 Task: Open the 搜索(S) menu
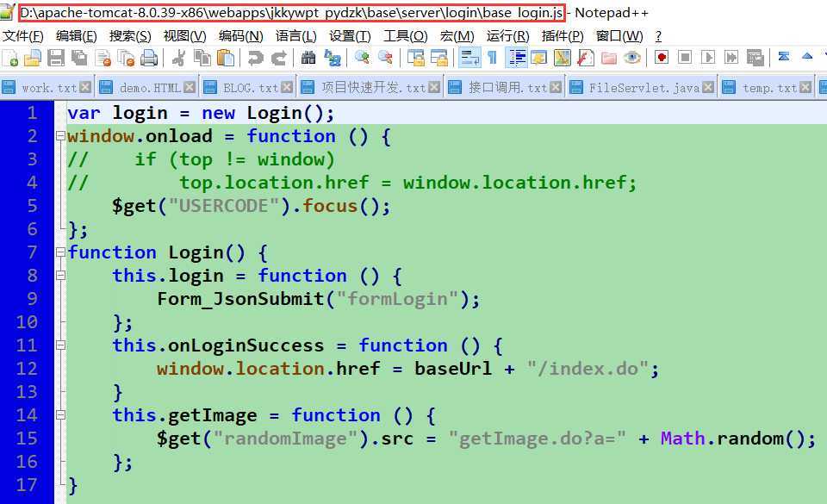130,36
